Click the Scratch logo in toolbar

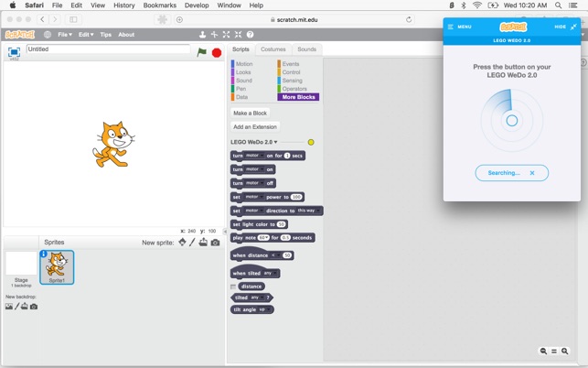coord(20,35)
